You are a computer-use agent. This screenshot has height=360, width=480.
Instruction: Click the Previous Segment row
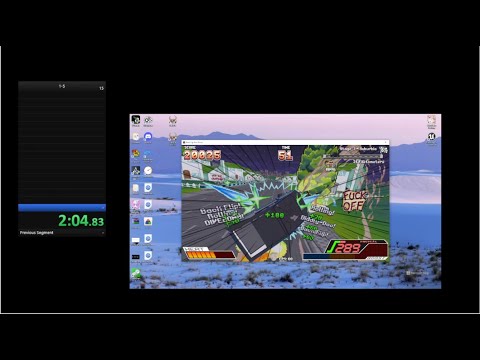click(x=62, y=233)
